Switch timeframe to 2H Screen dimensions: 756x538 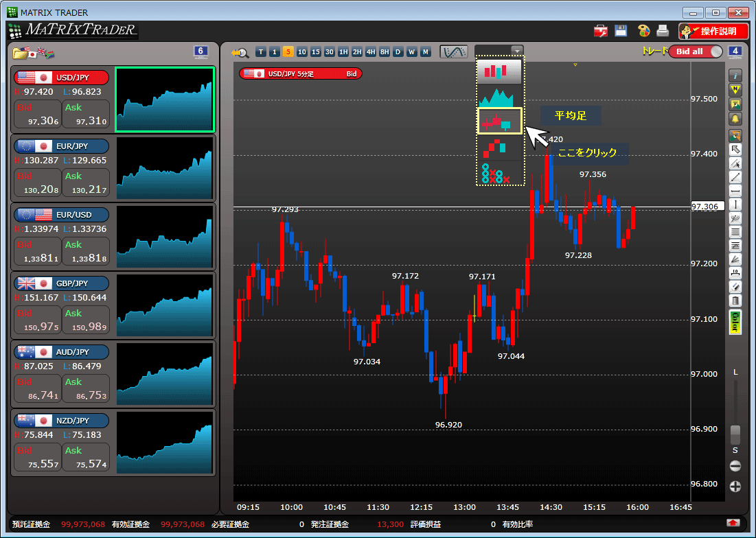[x=357, y=52]
